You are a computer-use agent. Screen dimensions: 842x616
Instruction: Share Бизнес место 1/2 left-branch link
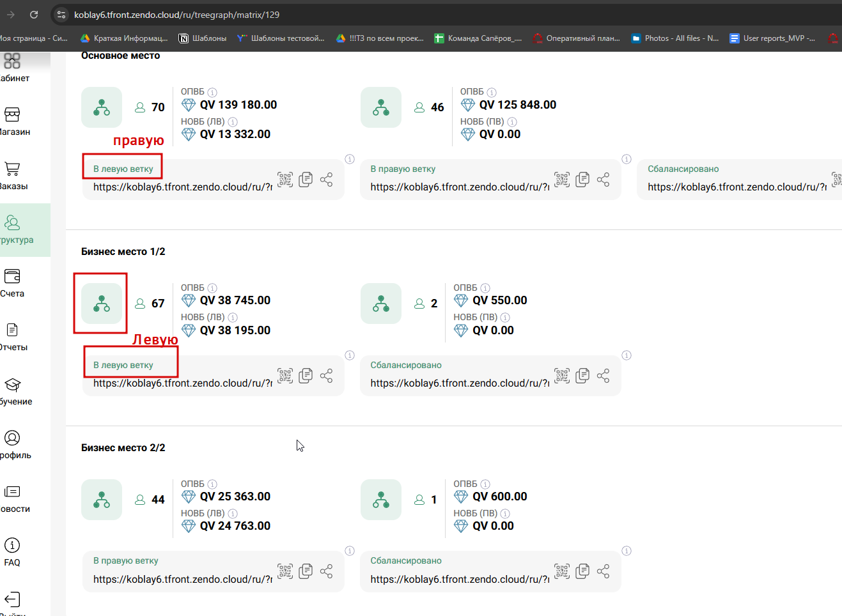coord(326,376)
